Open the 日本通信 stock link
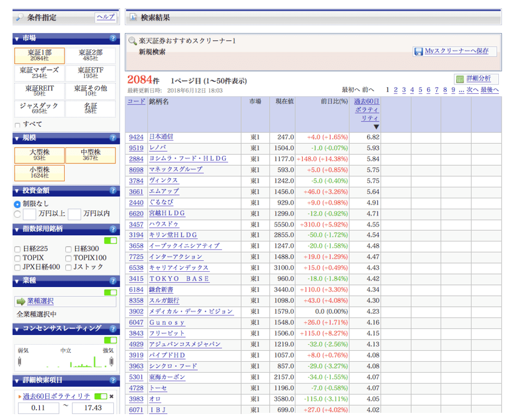This screenshot has height=420, width=507. tap(161, 137)
